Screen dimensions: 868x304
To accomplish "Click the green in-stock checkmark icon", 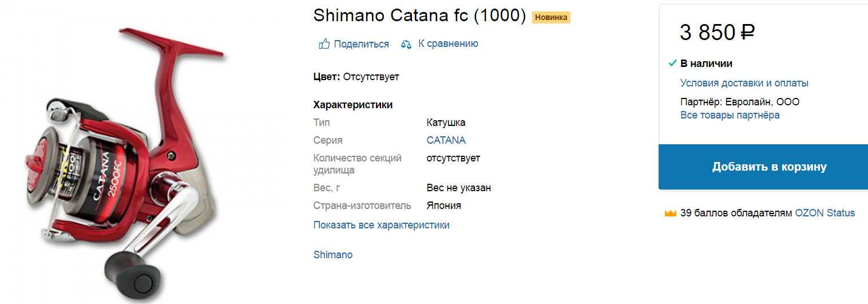I will [x=672, y=64].
